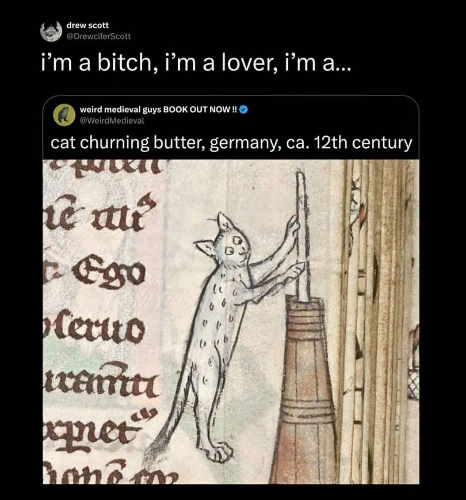466x500 pixels.
Task: Open the @DrewciferScott handle link
Action: click(x=99, y=36)
